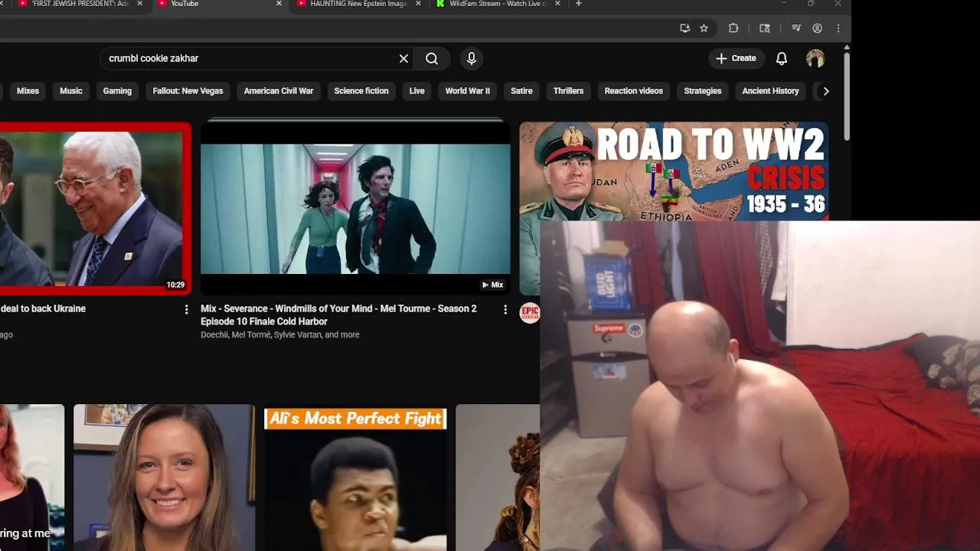The width and height of the screenshot is (980, 551).
Task: Open the account avatar menu
Action: 815,59
